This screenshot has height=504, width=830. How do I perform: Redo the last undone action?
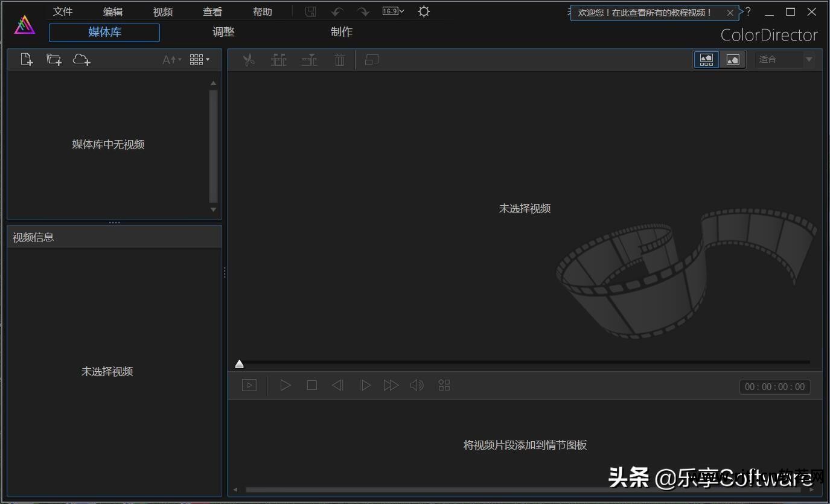click(363, 12)
